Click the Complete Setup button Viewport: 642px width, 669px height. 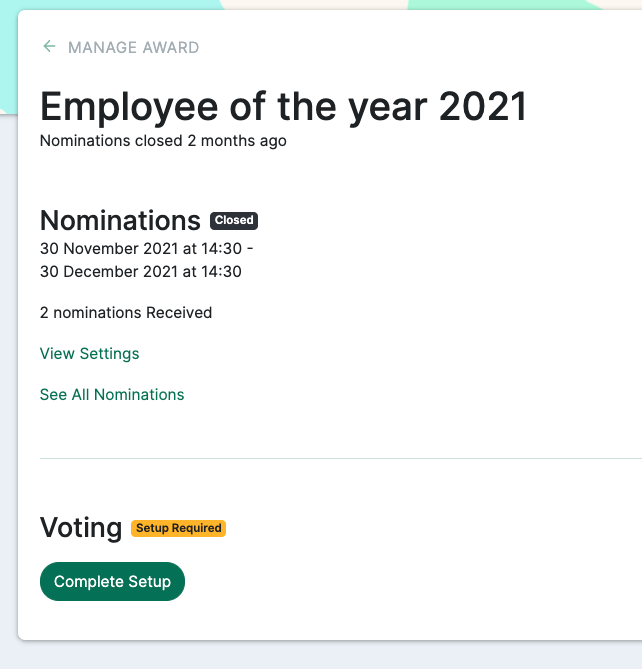tap(112, 582)
